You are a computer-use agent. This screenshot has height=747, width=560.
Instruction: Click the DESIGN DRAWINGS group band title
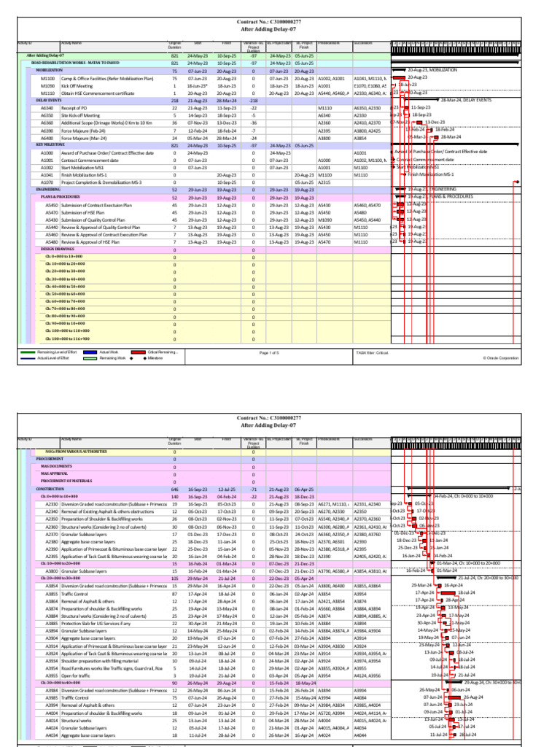point(58,249)
